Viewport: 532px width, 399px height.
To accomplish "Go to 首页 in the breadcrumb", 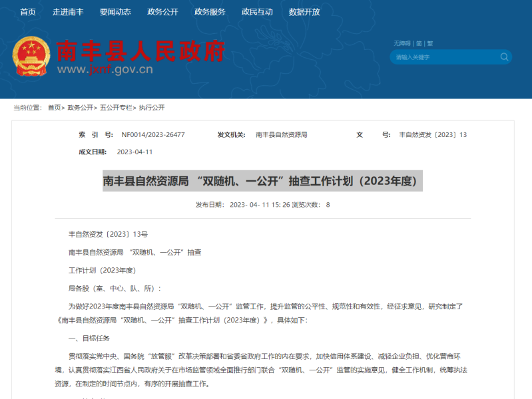I will point(55,108).
